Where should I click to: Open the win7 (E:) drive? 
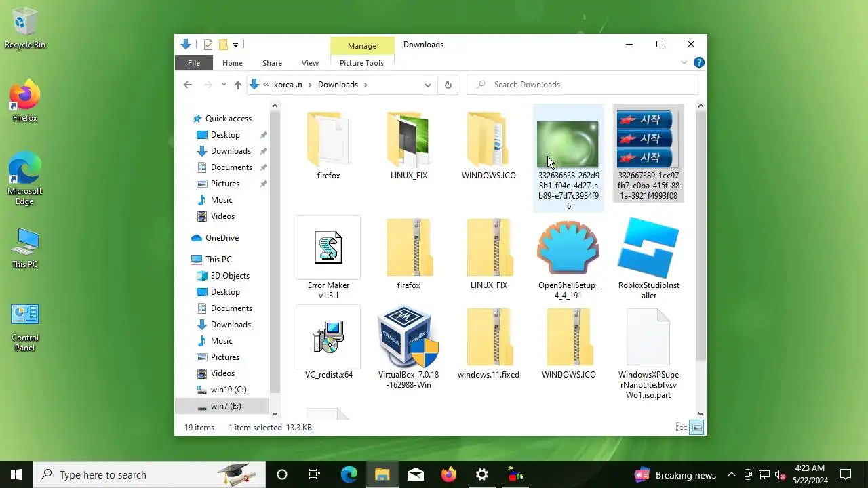pyautogui.click(x=225, y=406)
